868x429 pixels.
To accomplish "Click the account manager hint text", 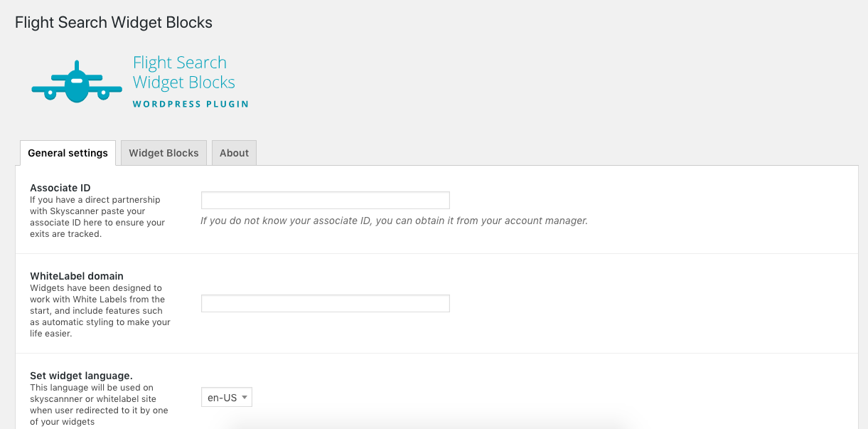I will [x=395, y=221].
